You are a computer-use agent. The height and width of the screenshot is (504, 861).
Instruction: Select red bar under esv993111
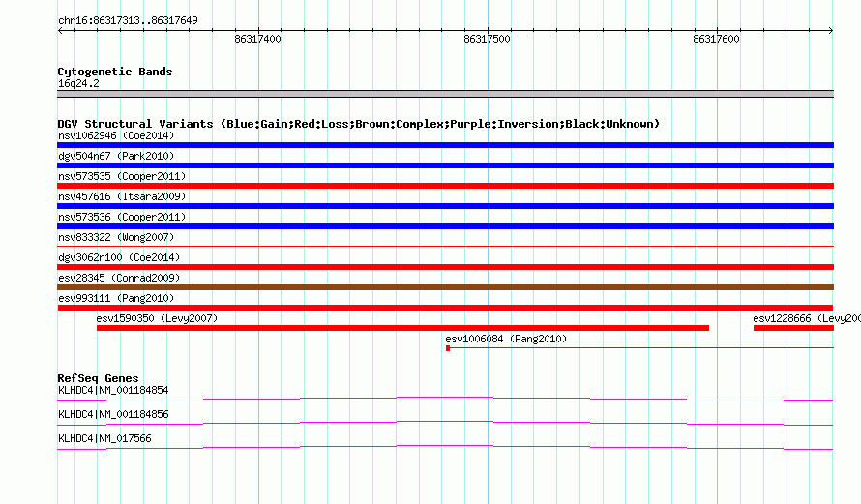tap(445, 308)
